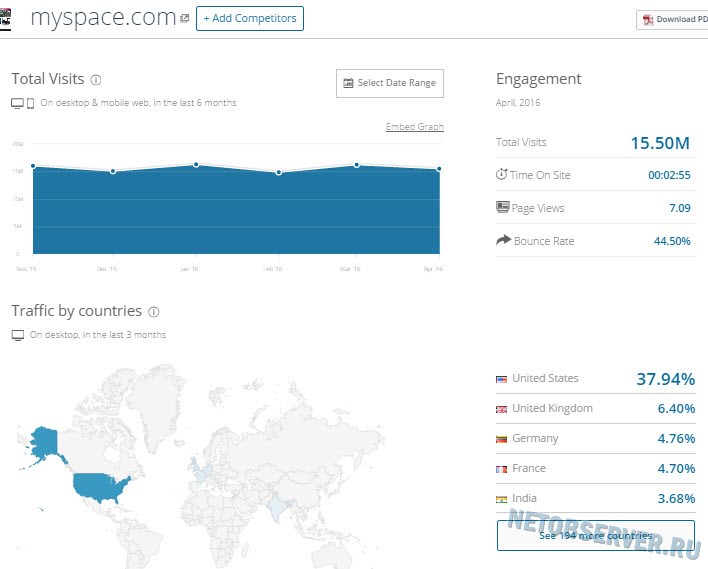
Task: Select the Nov 15 data point on the chart
Action: (x=33, y=166)
